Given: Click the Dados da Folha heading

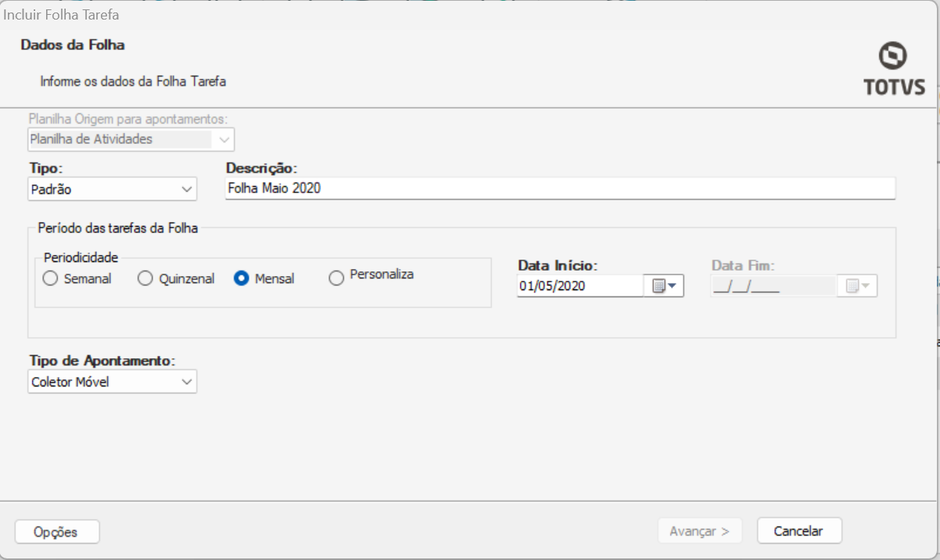Looking at the screenshot, I should tap(73, 45).
